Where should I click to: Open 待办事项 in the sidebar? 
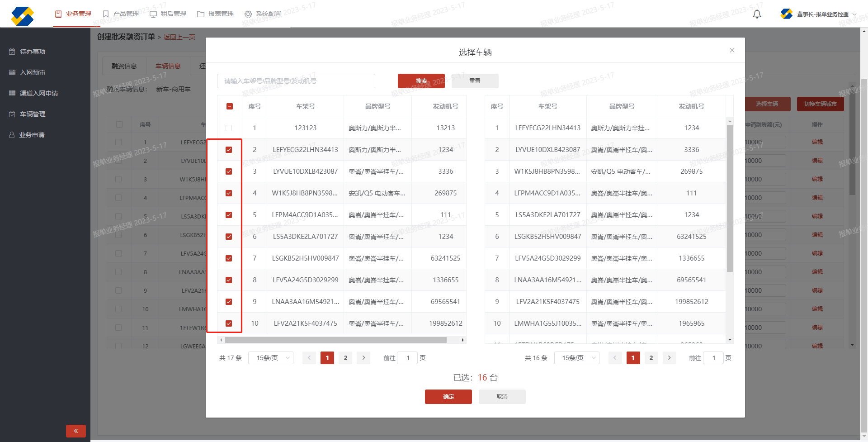tap(33, 52)
